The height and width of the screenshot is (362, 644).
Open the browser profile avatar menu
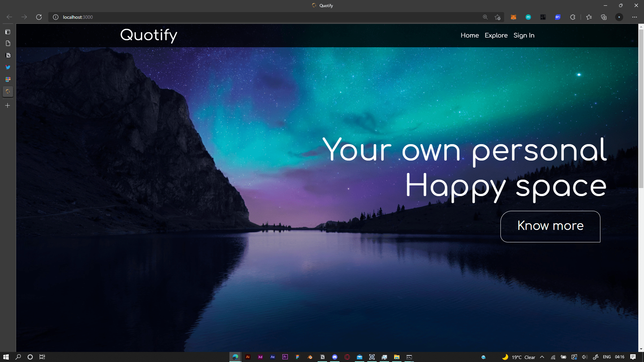(619, 17)
